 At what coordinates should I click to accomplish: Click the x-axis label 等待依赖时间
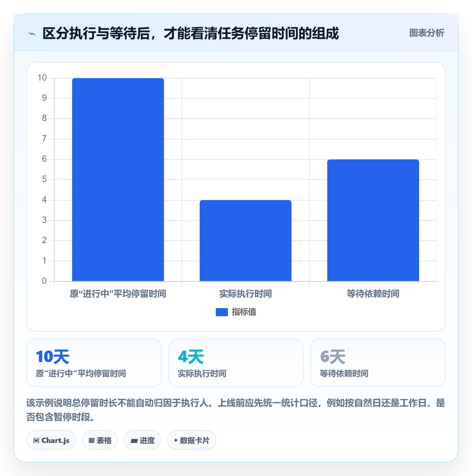[x=373, y=294]
